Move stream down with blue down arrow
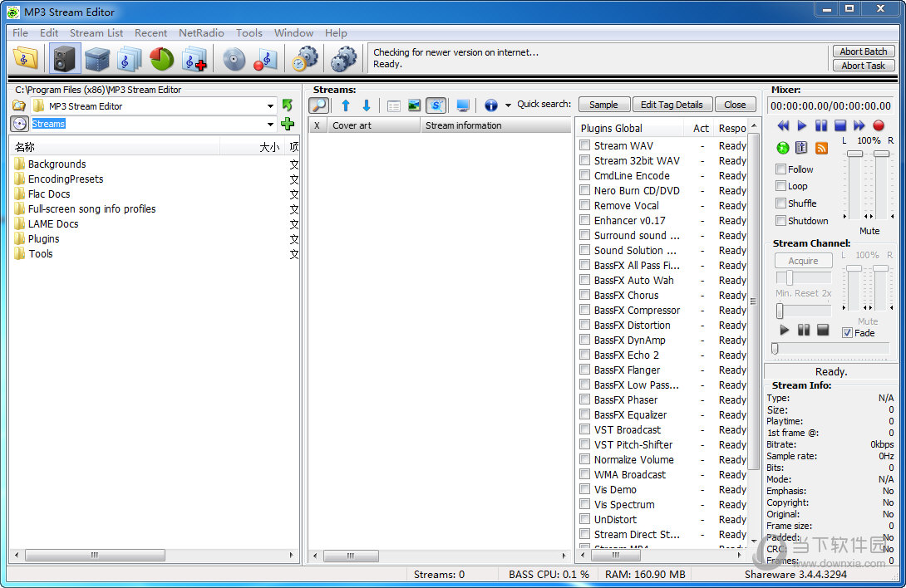The image size is (906, 588). click(x=367, y=105)
